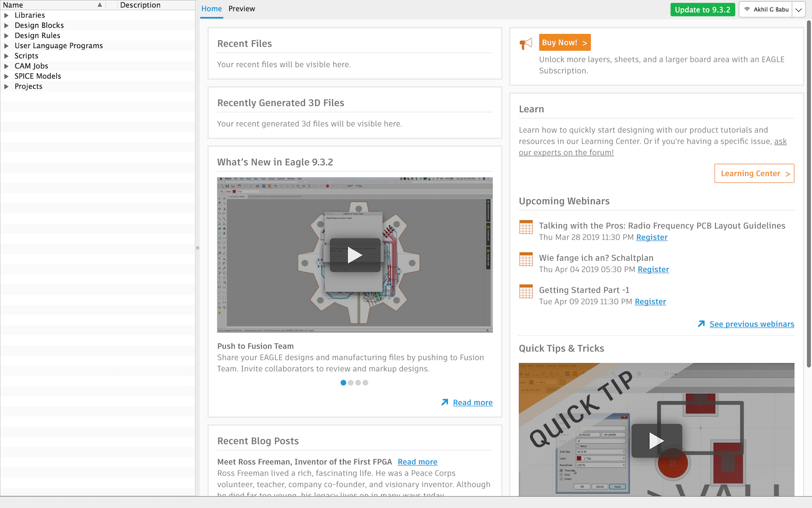
Task: Click the arrow icon beside See previous webinars
Action: click(701, 324)
